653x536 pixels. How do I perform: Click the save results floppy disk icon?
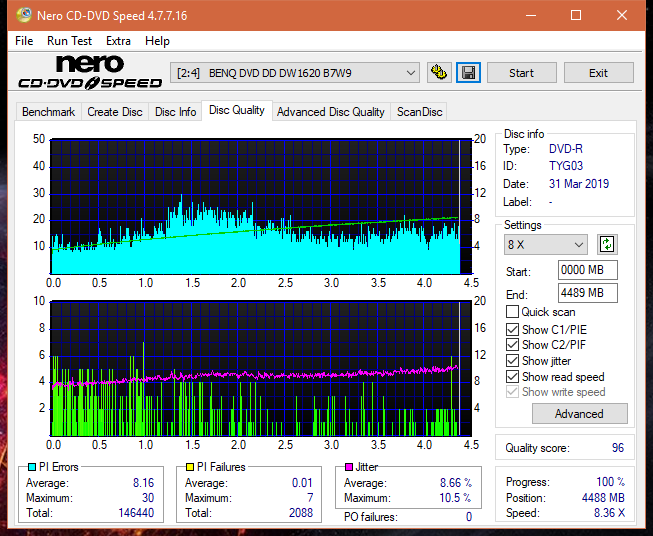[468, 73]
